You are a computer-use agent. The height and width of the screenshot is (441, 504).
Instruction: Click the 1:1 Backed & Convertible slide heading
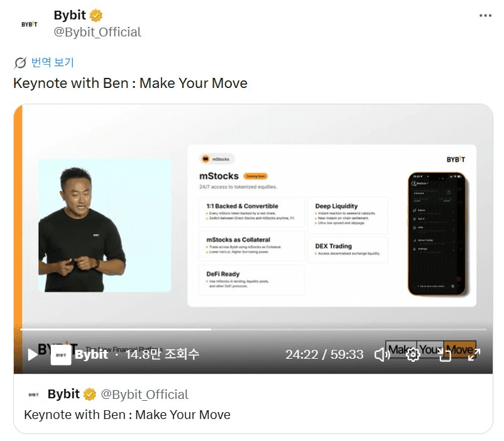243,206
